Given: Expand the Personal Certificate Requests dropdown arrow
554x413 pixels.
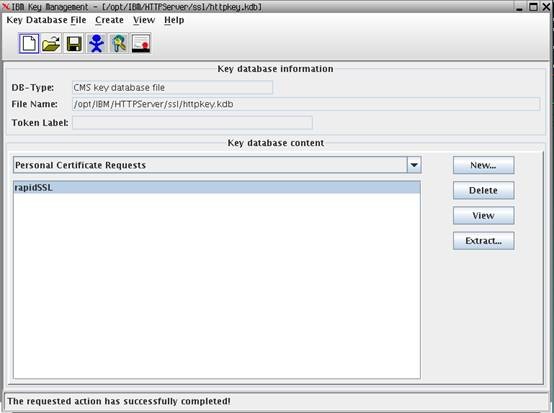Looking at the screenshot, I should click(x=414, y=165).
